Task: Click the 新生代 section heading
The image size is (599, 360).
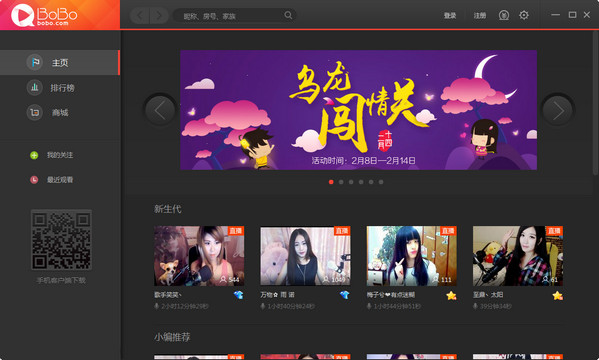Action: (168, 209)
